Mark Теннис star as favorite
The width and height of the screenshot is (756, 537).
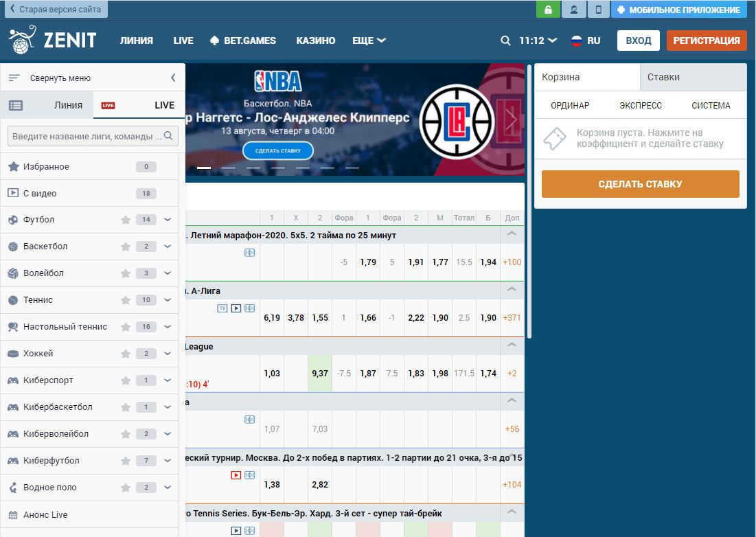pos(126,300)
